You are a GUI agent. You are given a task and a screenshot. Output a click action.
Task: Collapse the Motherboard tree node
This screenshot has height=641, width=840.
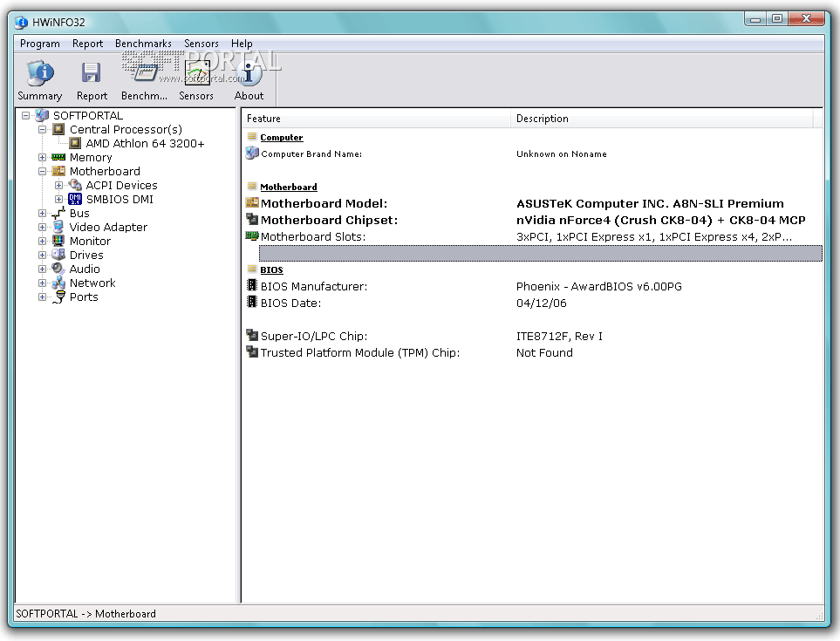coord(42,171)
